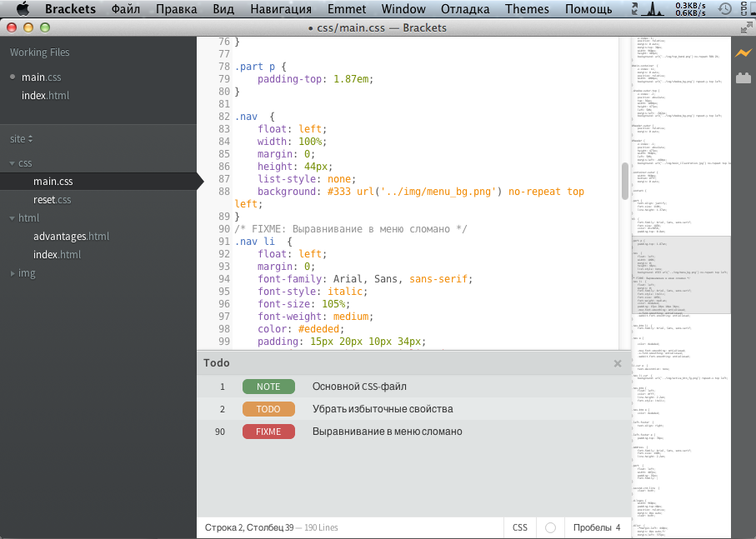
Task: Open the "site" project switcher dropdown
Action: click(x=21, y=139)
